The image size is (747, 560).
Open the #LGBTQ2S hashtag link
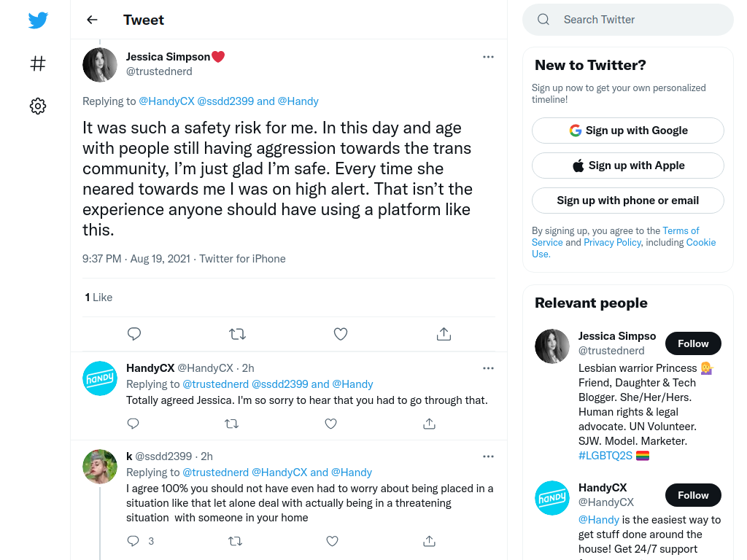(x=605, y=456)
